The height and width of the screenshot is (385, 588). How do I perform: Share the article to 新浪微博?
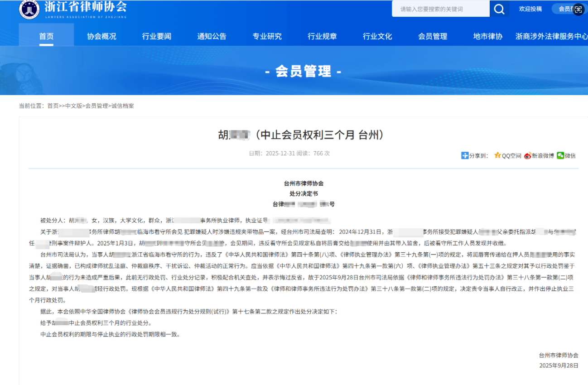(x=539, y=155)
